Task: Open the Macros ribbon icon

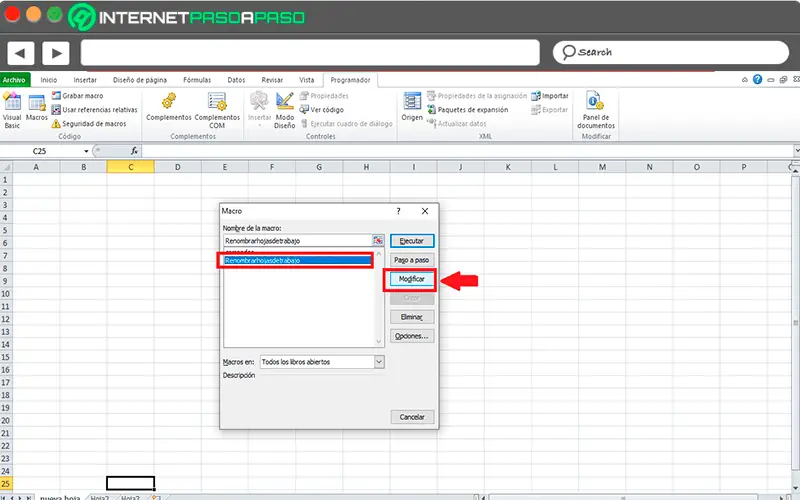Action: (x=36, y=108)
